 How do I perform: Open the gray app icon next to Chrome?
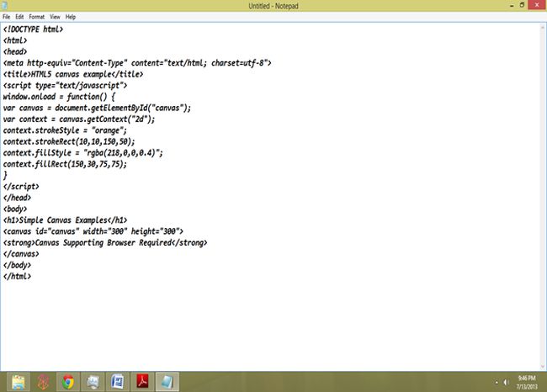pos(93,382)
